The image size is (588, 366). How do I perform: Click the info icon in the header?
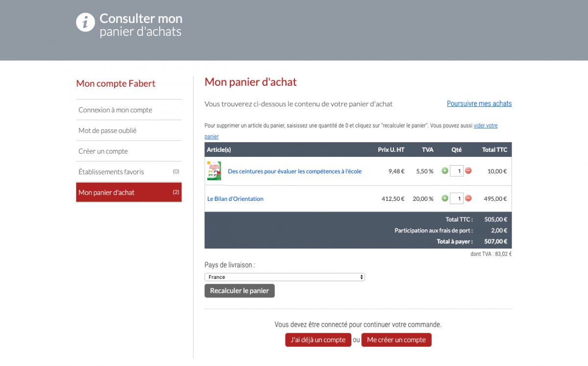(85, 23)
